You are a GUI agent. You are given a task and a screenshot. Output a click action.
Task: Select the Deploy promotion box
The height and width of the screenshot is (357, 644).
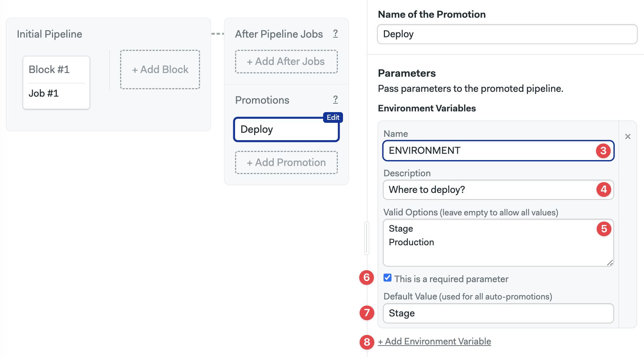(x=286, y=129)
